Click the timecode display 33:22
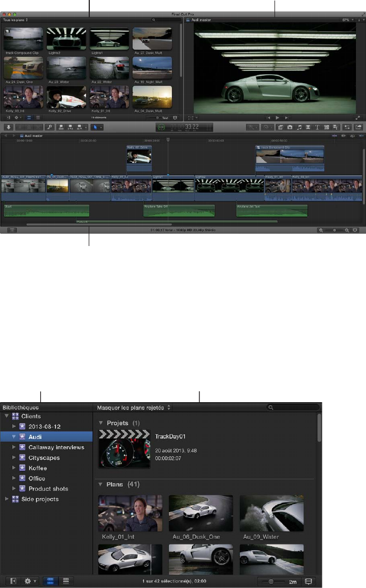 [x=185, y=127]
